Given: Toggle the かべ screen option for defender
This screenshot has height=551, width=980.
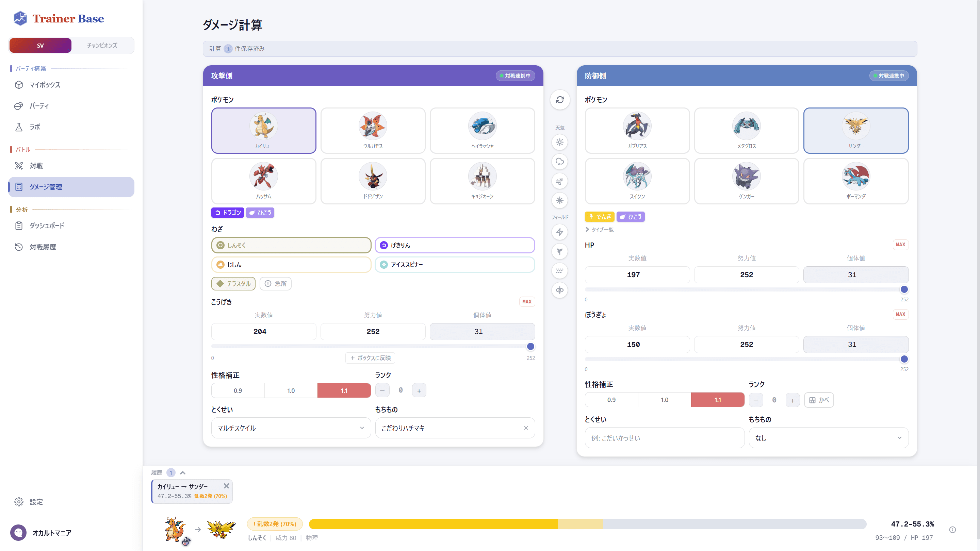Looking at the screenshot, I should [x=819, y=400].
